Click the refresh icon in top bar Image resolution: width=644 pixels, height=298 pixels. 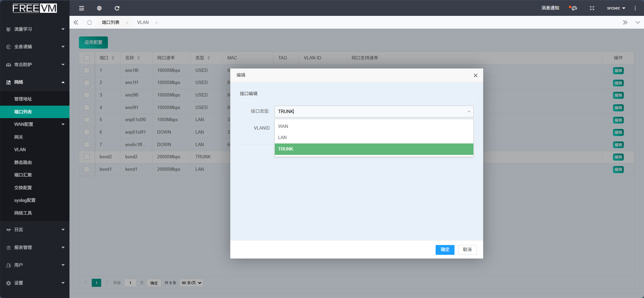(x=117, y=8)
